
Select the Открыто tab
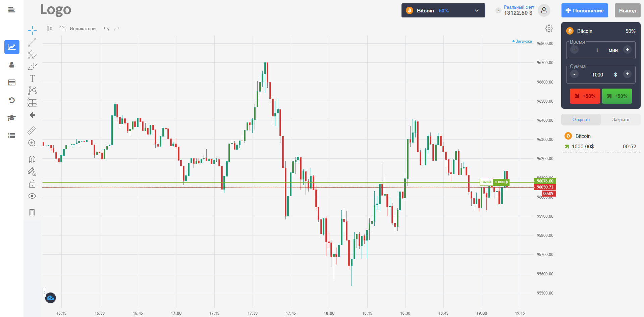pos(581,120)
